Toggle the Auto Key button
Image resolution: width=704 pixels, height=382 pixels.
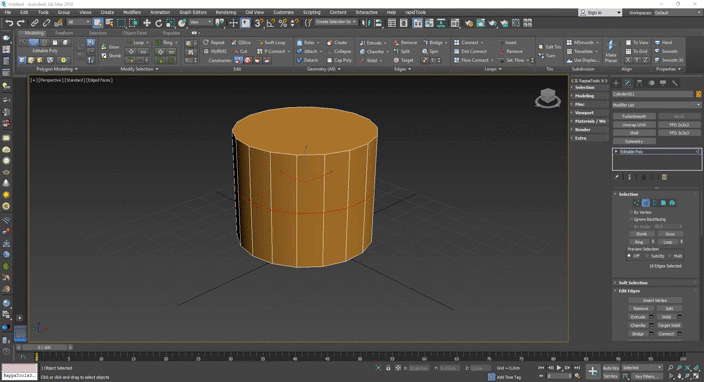pyautogui.click(x=611, y=368)
